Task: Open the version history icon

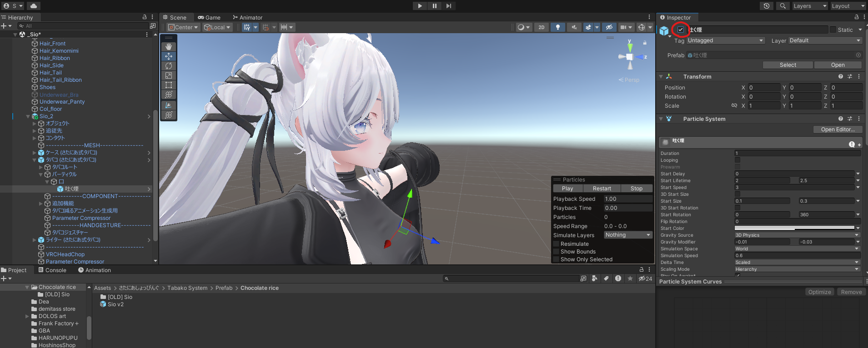Action: tap(767, 6)
